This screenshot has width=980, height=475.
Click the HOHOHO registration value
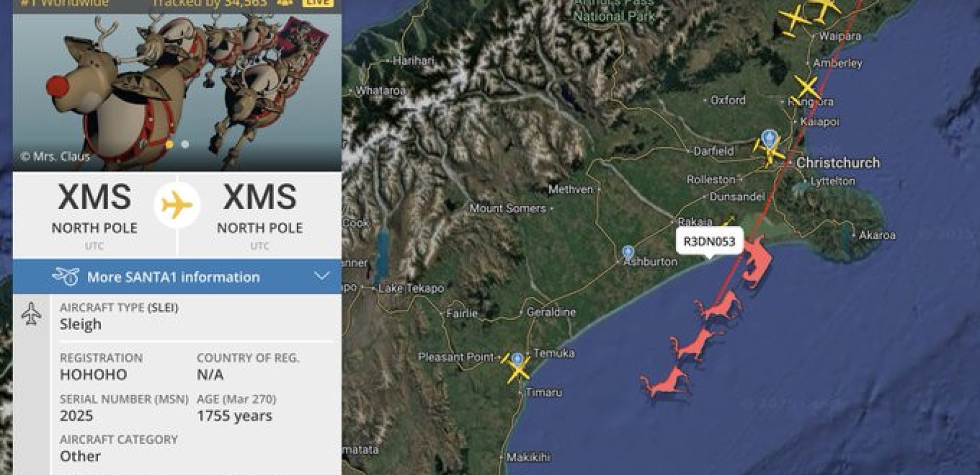[93, 375]
